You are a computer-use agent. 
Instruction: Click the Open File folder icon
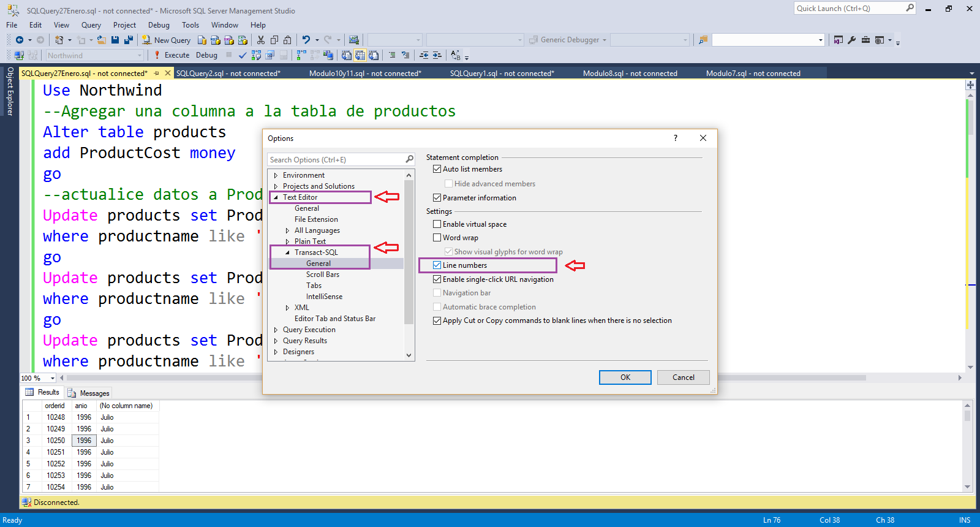click(x=102, y=40)
